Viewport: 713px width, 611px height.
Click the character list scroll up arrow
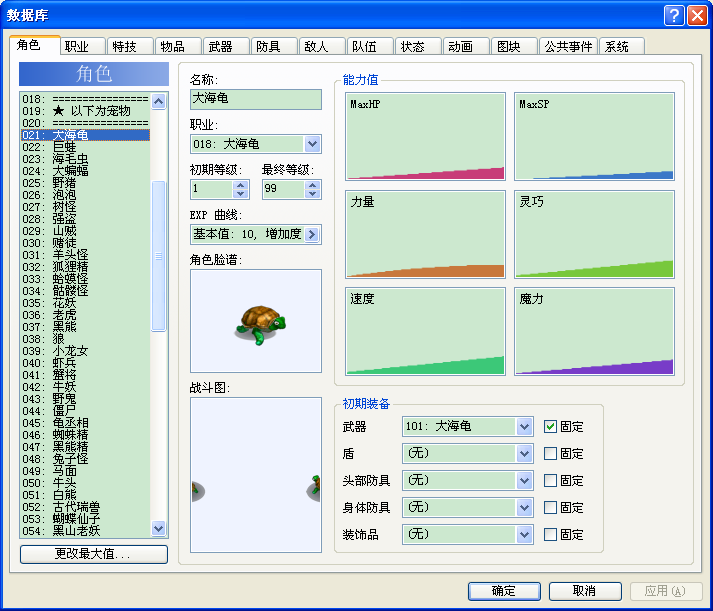pyautogui.click(x=158, y=101)
